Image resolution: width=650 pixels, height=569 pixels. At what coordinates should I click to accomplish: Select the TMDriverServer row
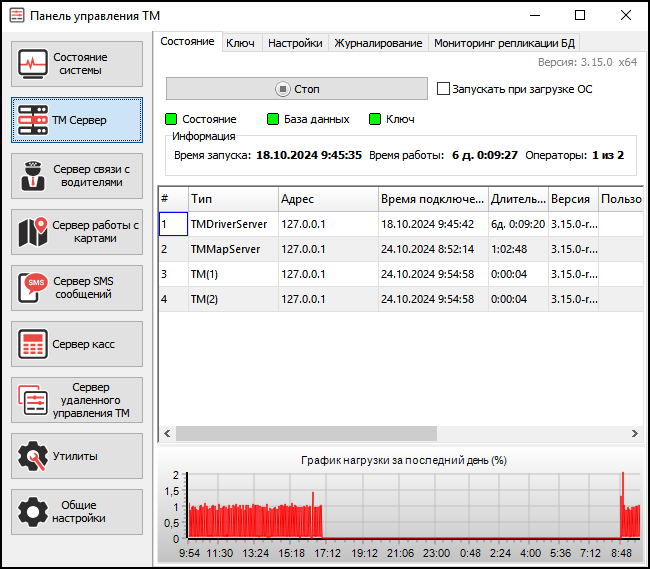tap(401, 224)
